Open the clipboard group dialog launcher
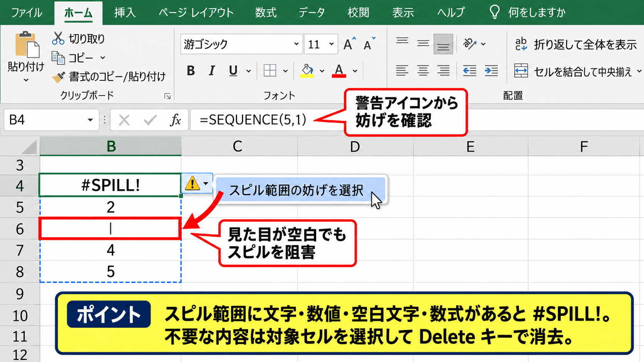 click(x=168, y=96)
